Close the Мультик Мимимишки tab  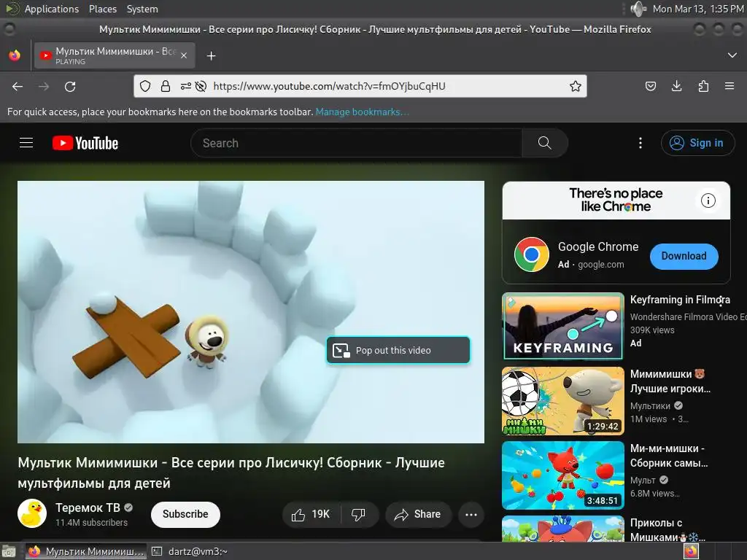tap(184, 55)
